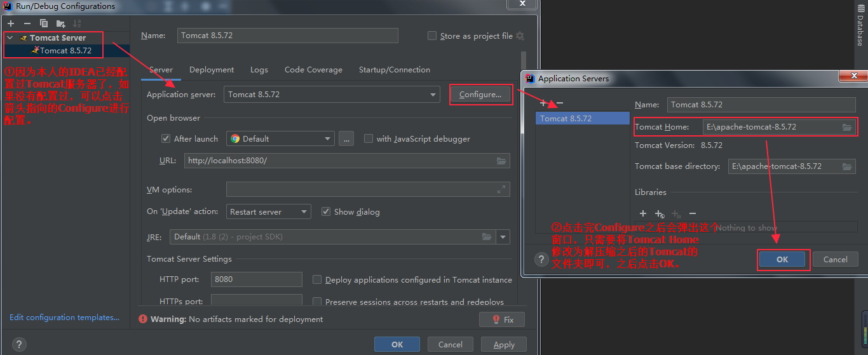Open gear settings beside Store as project file
This screenshot has height=355, width=868.
(520, 36)
